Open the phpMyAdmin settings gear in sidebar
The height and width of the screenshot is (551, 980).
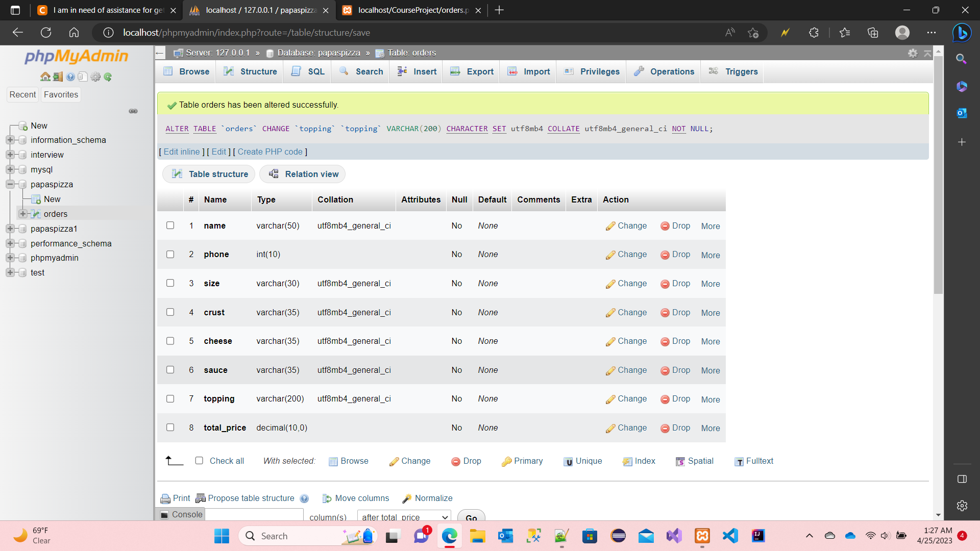[95, 77]
